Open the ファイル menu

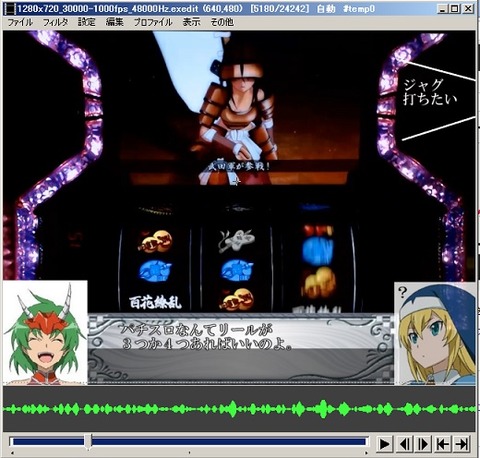point(20,22)
